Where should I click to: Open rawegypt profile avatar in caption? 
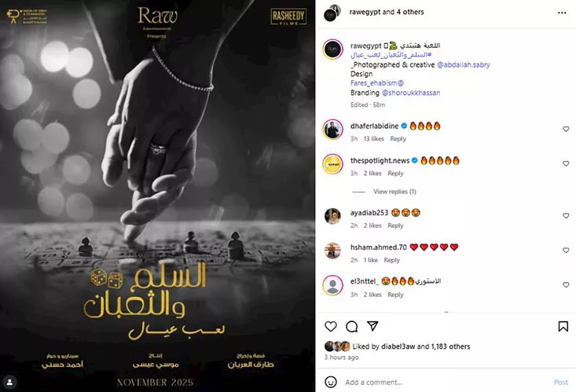point(332,49)
